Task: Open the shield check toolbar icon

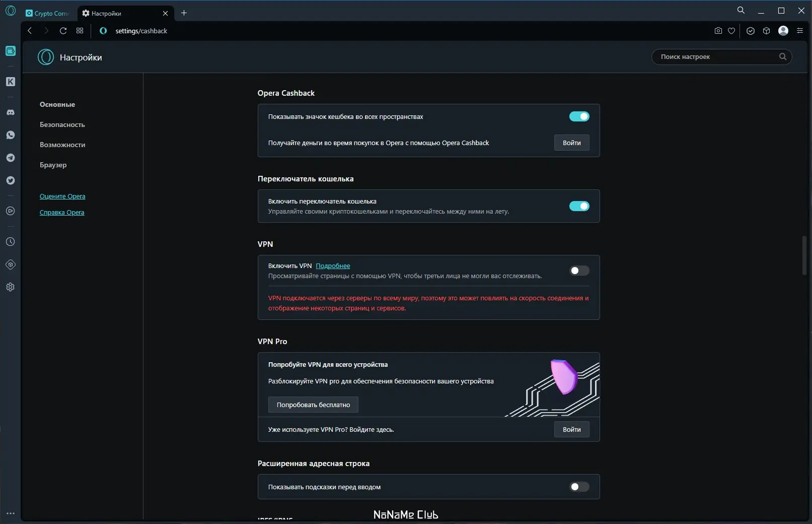Action: coord(751,31)
